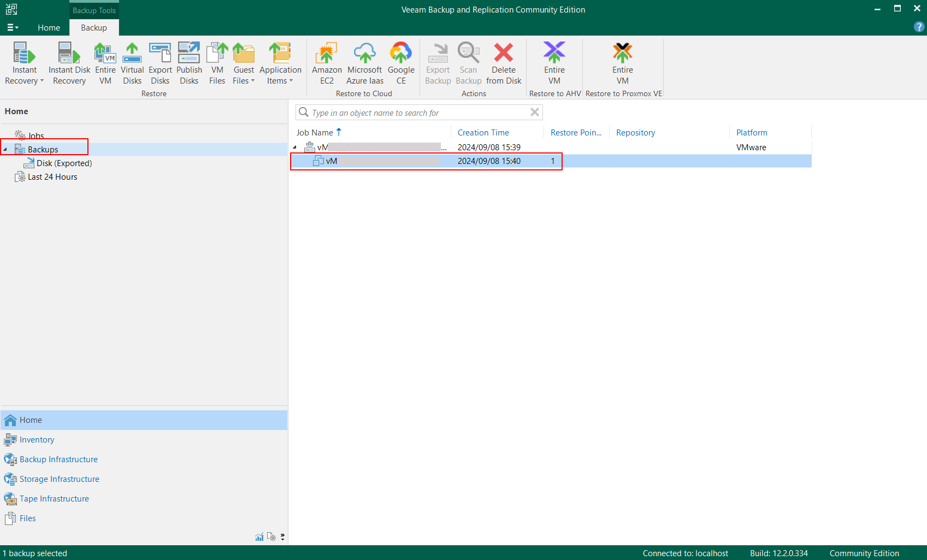Open the Files navigation view

coord(144,518)
